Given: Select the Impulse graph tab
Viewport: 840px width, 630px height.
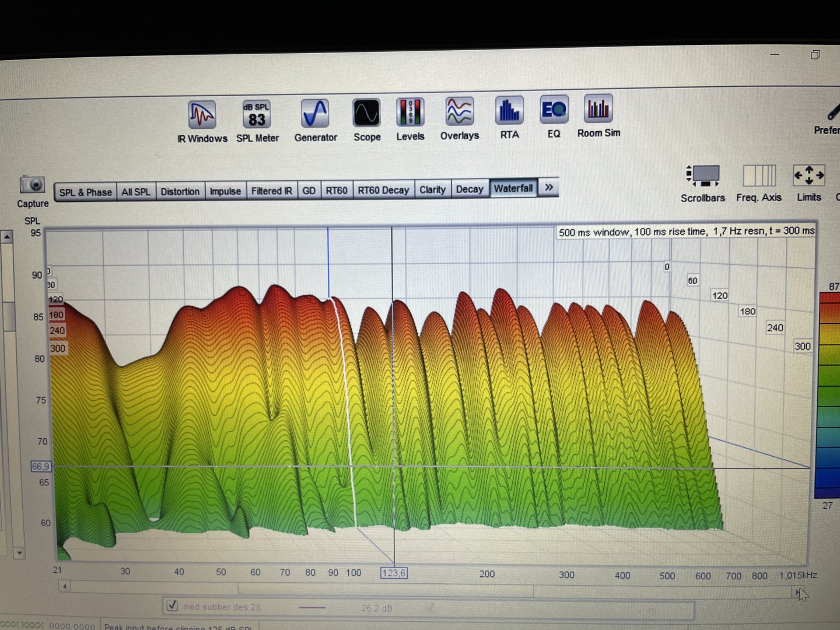Looking at the screenshot, I should pyautogui.click(x=225, y=191).
